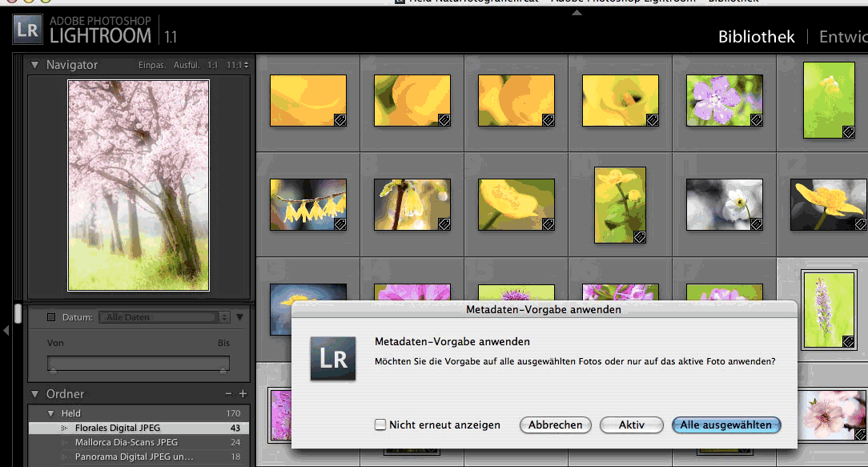The width and height of the screenshot is (868, 467).
Task: Expand Florales Digital JPEG folder arrow
Action: 64,428
